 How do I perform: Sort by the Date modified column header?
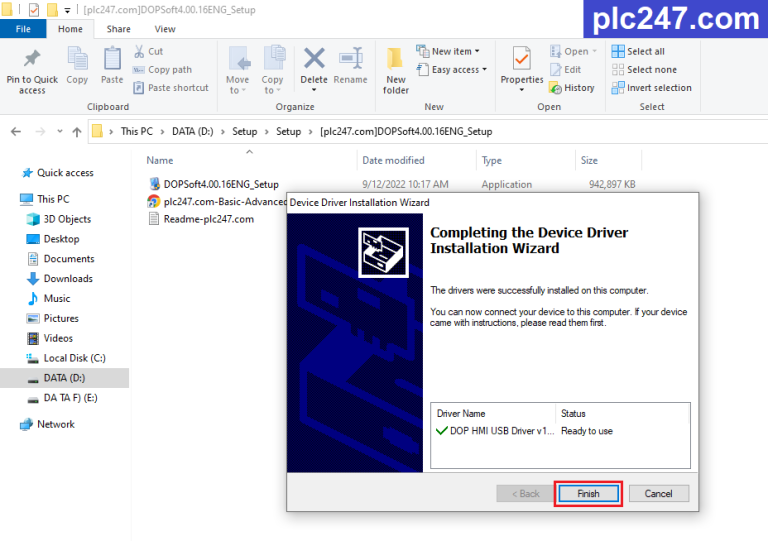tap(393, 161)
